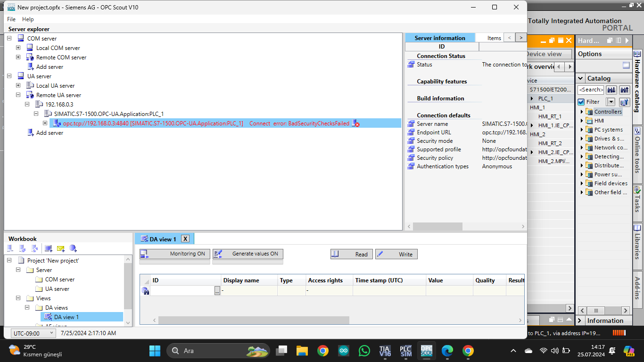
Task: Uncheck the Filter checkbox in TIA catalog
Action: tap(581, 102)
